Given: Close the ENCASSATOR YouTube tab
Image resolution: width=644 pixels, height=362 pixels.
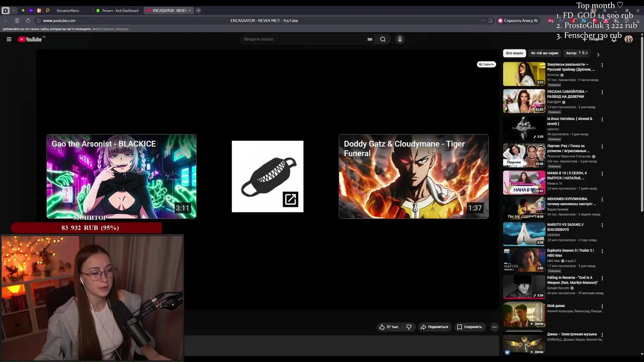Looking at the screenshot, I should (190, 10).
